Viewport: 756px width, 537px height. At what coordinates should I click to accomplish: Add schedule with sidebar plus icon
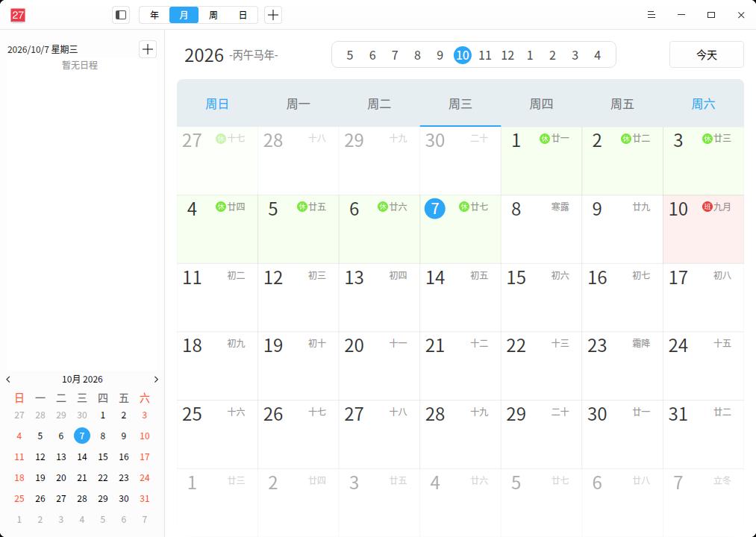pos(148,49)
